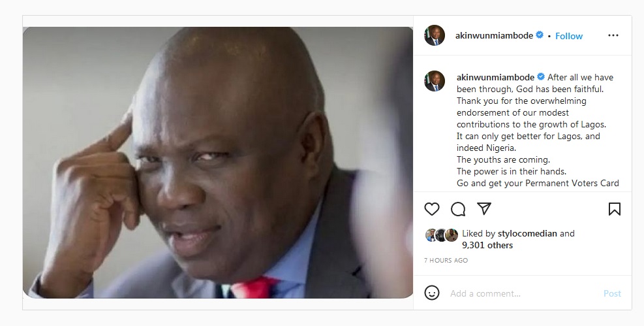Image resolution: width=644 pixels, height=326 pixels.
Task: Focus the Add a comment field
Action: (x=521, y=293)
